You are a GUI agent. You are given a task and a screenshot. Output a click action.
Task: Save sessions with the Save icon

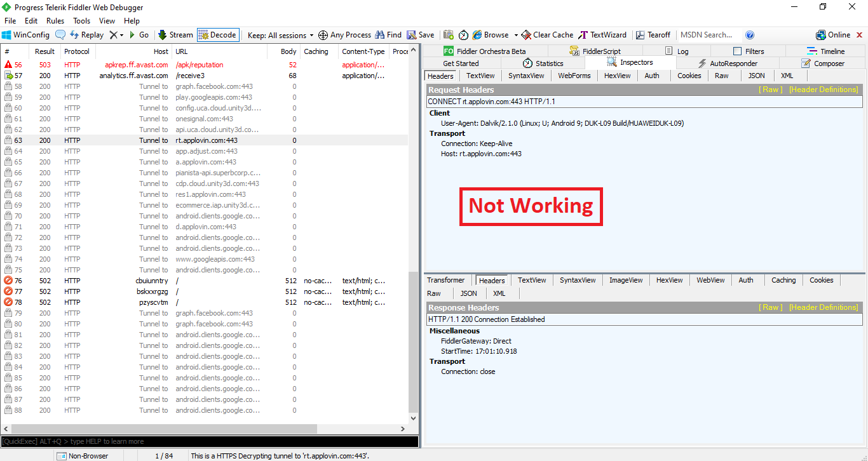(421, 35)
